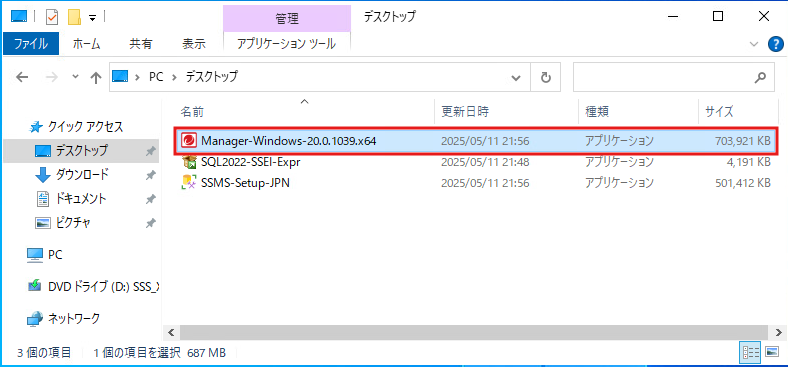Open DVD ドライブ (D:) in navigation pane
The width and height of the screenshot is (788, 367).
click(x=104, y=287)
